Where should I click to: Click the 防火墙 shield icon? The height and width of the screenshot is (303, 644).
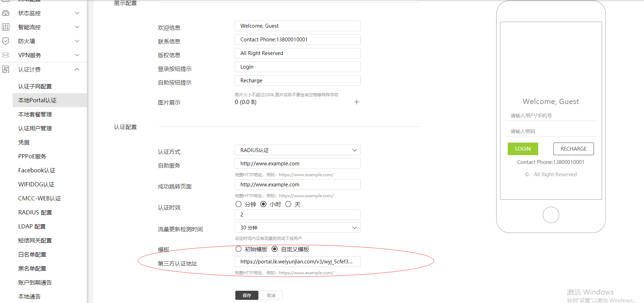point(6,41)
